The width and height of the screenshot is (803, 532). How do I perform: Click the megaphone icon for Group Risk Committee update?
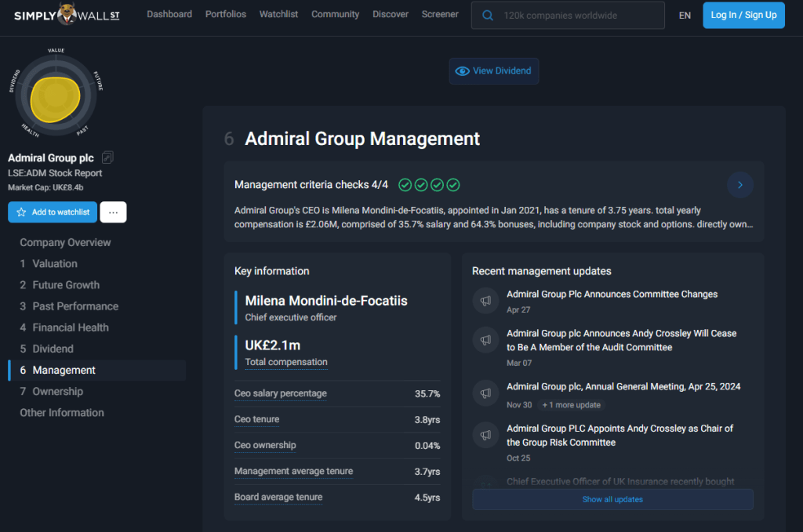point(485,435)
